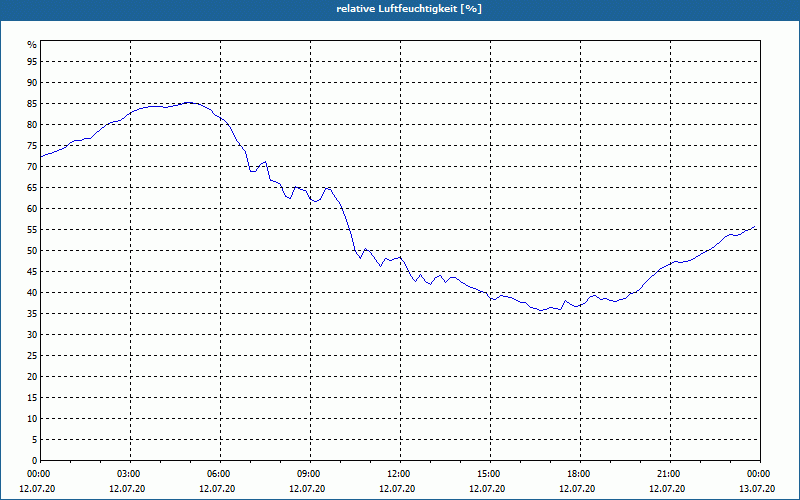Image resolution: width=800 pixels, height=500 pixels.
Task: Click the 35 value on humidity axis
Action: pos(32,314)
